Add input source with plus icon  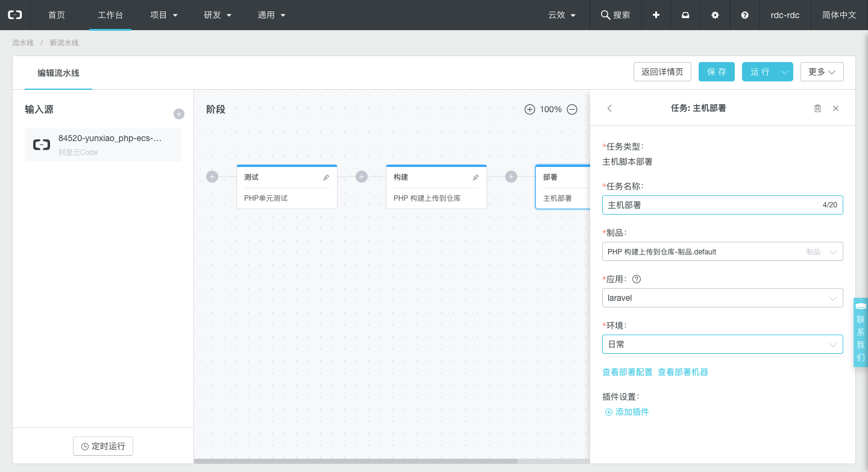click(x=179, y=114)
